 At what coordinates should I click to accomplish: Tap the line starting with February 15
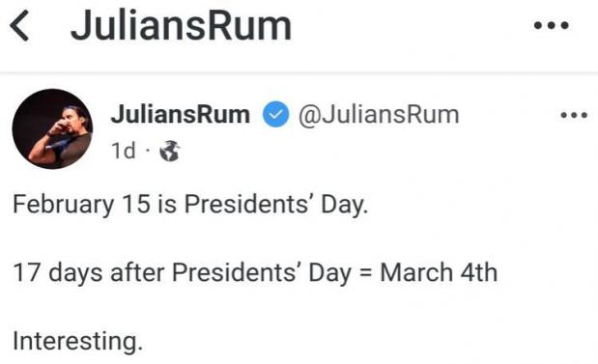pos(190,205)
